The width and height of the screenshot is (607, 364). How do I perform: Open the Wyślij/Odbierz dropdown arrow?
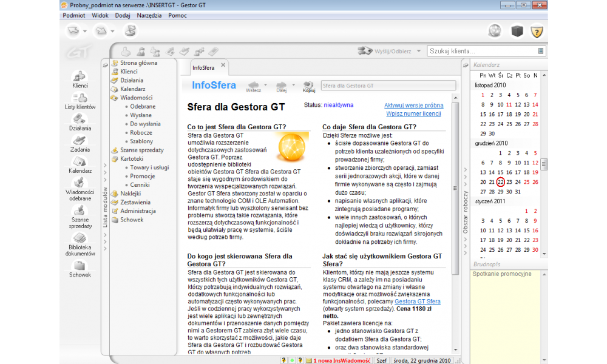(418, 51)
